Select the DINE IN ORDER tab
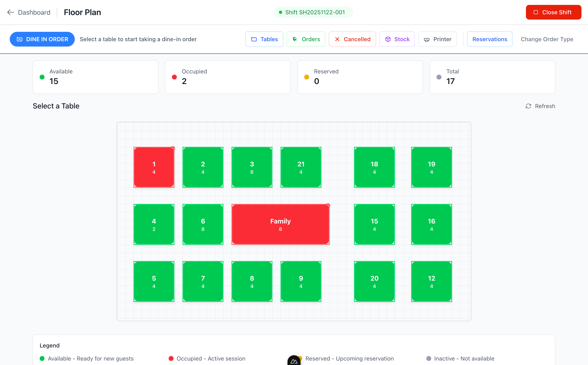 (42, 39)
